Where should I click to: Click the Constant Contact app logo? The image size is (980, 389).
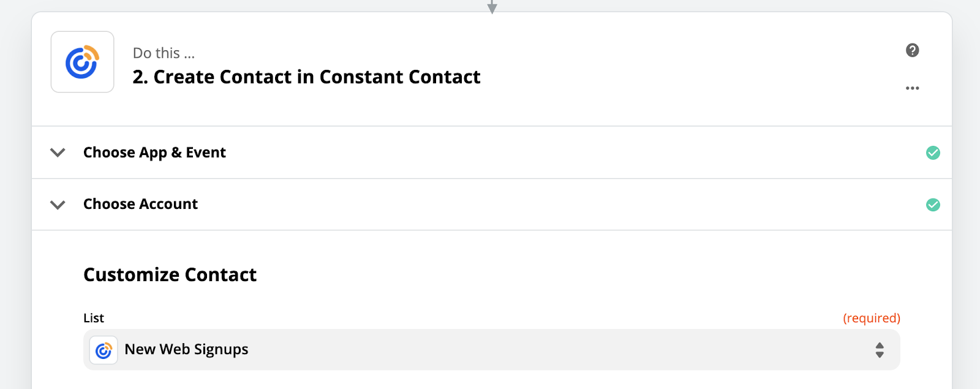pos(82,62)
